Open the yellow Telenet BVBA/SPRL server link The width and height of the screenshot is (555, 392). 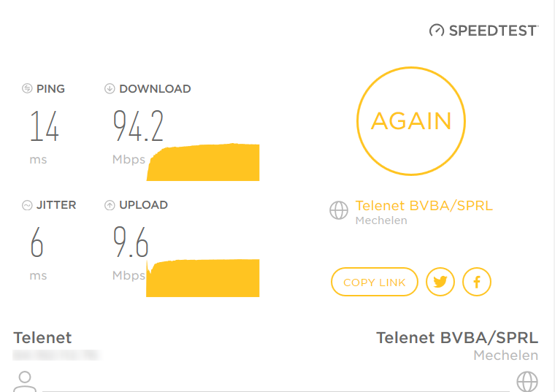424,206
